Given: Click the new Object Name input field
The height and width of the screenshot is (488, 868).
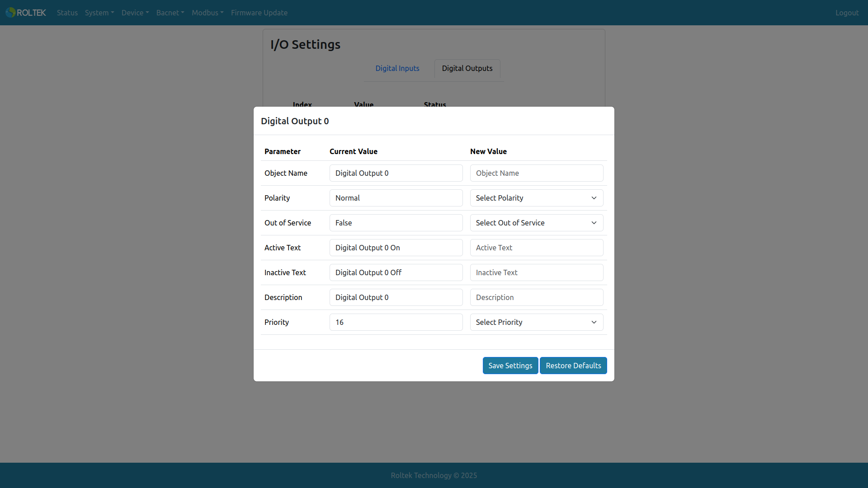Looking at the screenshot, I should click(537, 173).
